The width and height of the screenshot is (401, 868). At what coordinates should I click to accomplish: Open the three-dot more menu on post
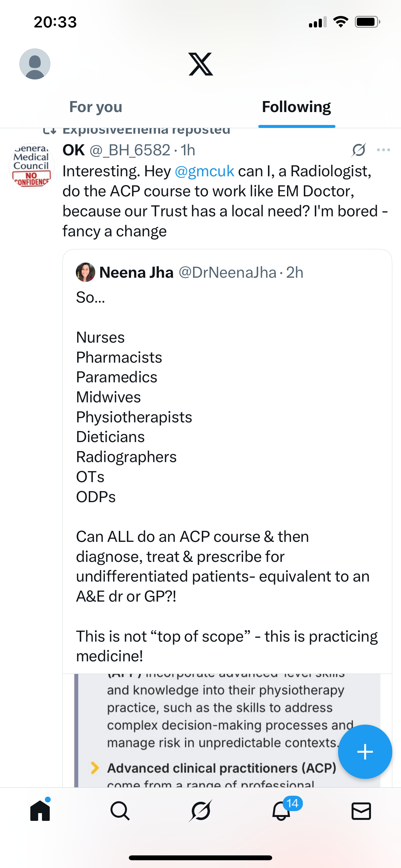(384, 150)
